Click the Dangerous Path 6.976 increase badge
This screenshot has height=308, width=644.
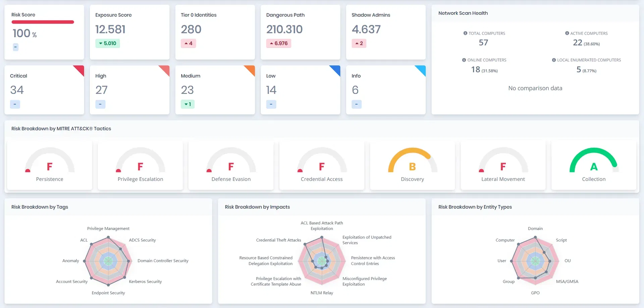pos(279,43)
